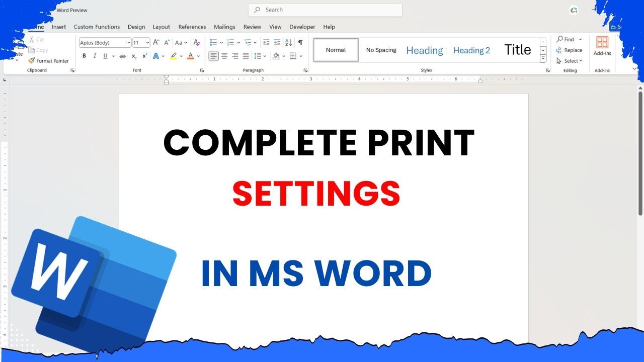Open the Custom Functions tab
The height and width of the screenshot is (362, 644).
[97, 27]
